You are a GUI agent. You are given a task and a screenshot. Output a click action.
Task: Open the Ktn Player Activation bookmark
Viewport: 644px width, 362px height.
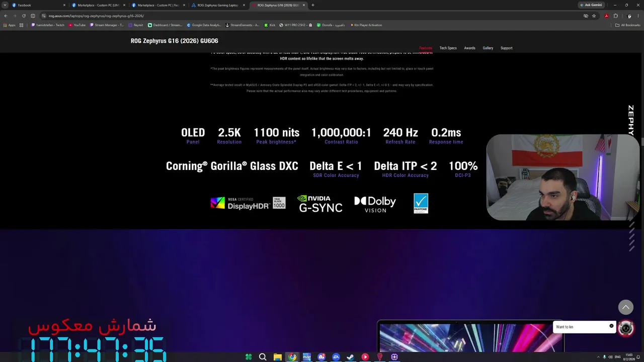click(x=366, y=25)
